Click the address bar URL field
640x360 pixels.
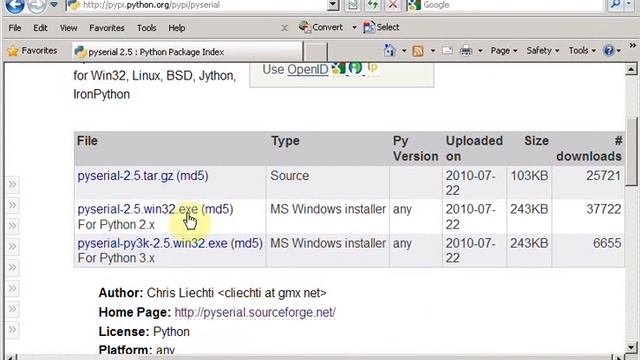click(196, 5)
